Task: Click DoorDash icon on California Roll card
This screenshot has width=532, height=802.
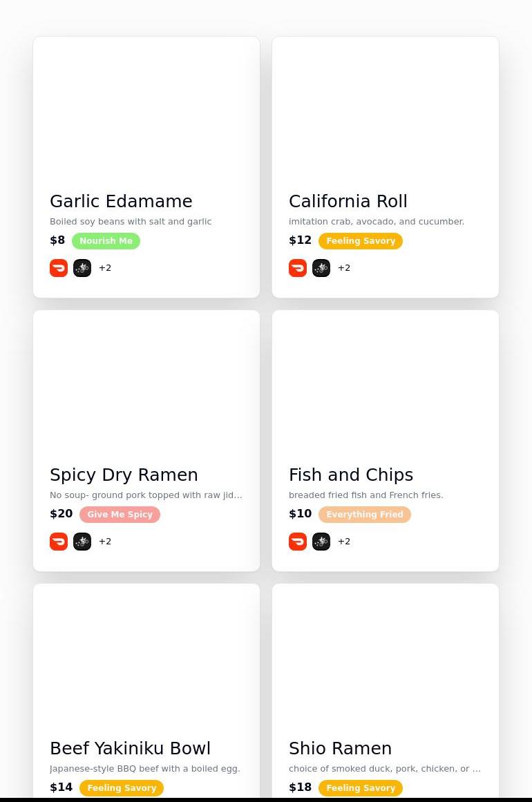Action: [x=298, y=268]
